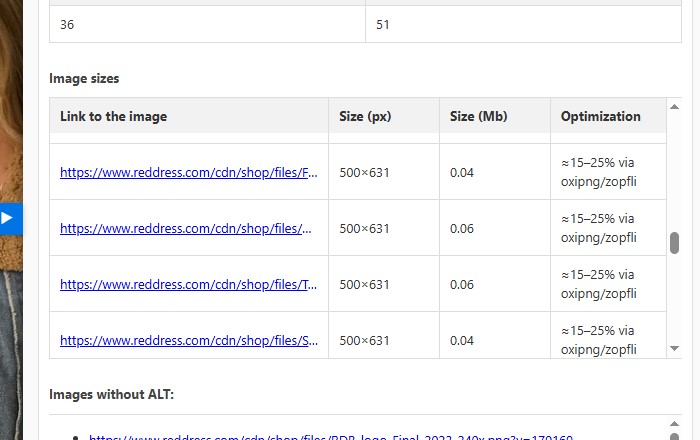Open the image link ending in files/F…
Image resolution: width=700 pixels, height=440 pixels.
tap(188, 172)
